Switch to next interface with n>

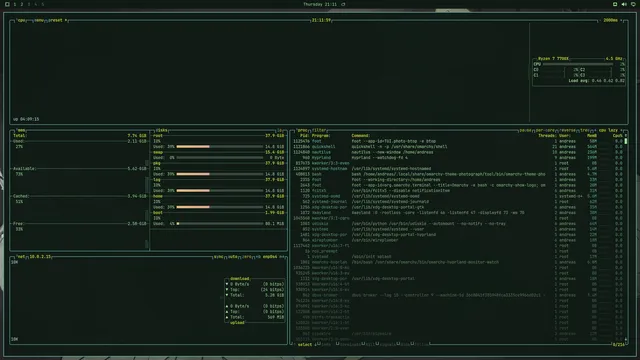(282, 257)
